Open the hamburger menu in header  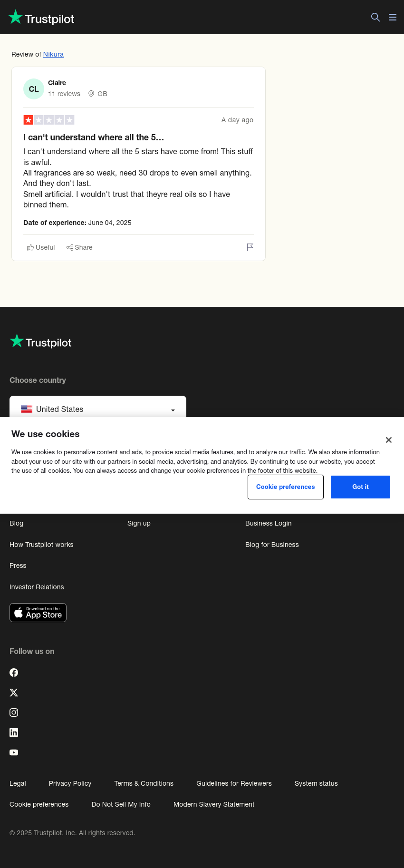[x=393, y=17]
